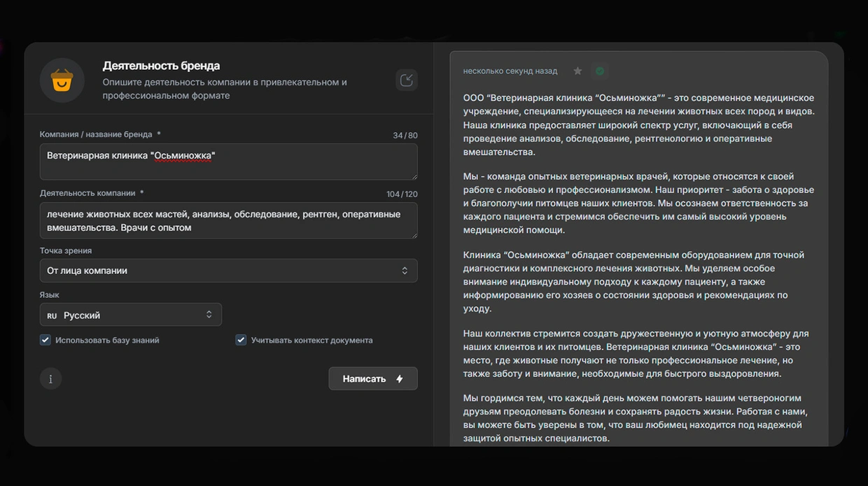The width and height of the screenshot is (868, 486).
Task: Mark the generated result with the star
Action: [577, 71]
